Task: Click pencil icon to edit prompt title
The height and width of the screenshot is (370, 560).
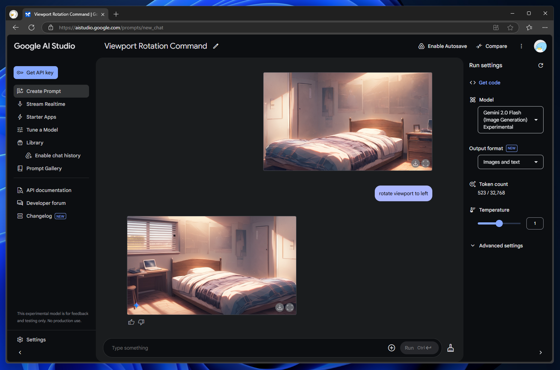Action: (216, 46)
